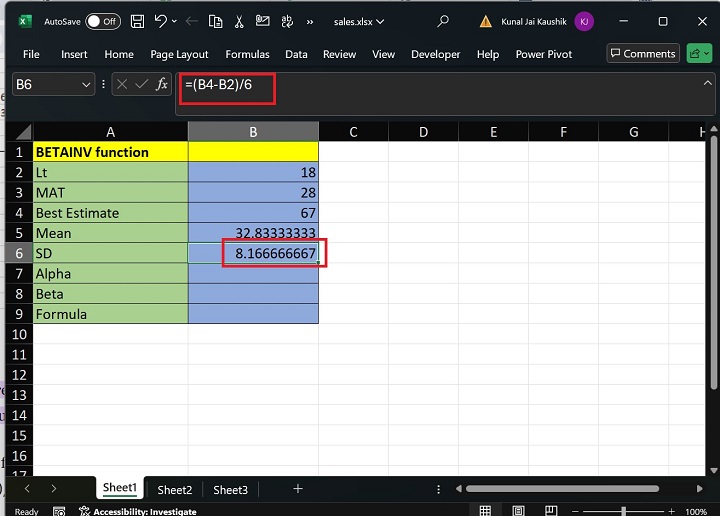Select row 6 header
Screen dimensions: 720x516
pos(19,253)
